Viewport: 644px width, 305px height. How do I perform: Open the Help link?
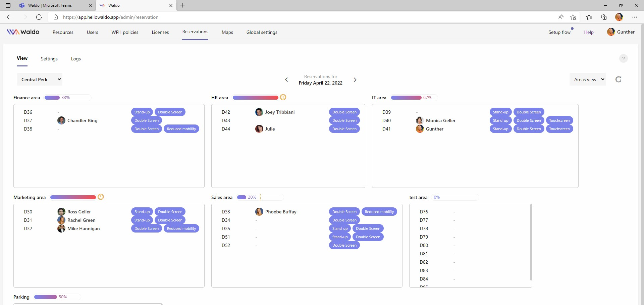(x=589, y=32)
